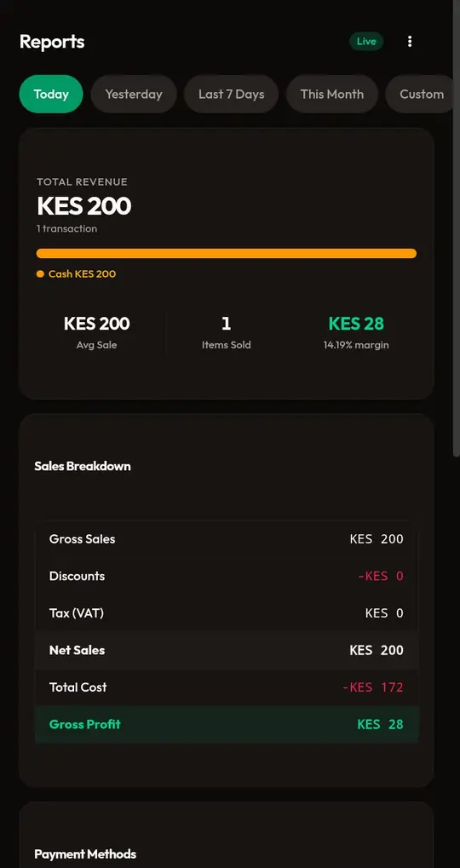460x868 pixels.
Task: Switch to the Yesterday filter
Action: [x=134, y=94]
